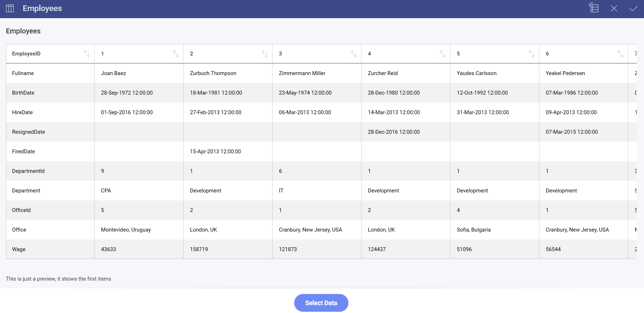Screen dimensions: 644x313
Task: Click DepartmentId value 6
Action: (x=280, y=171)
